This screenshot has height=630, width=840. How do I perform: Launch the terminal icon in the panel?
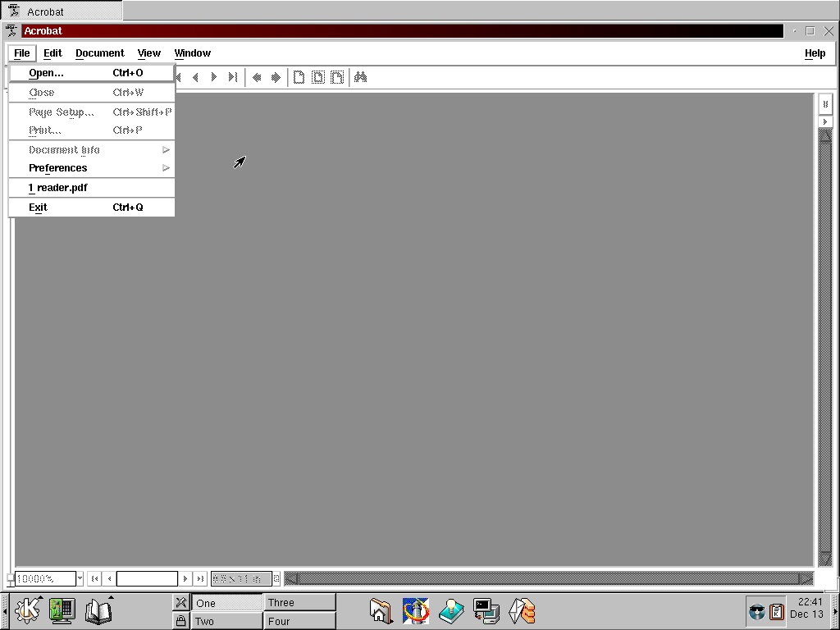486,610
